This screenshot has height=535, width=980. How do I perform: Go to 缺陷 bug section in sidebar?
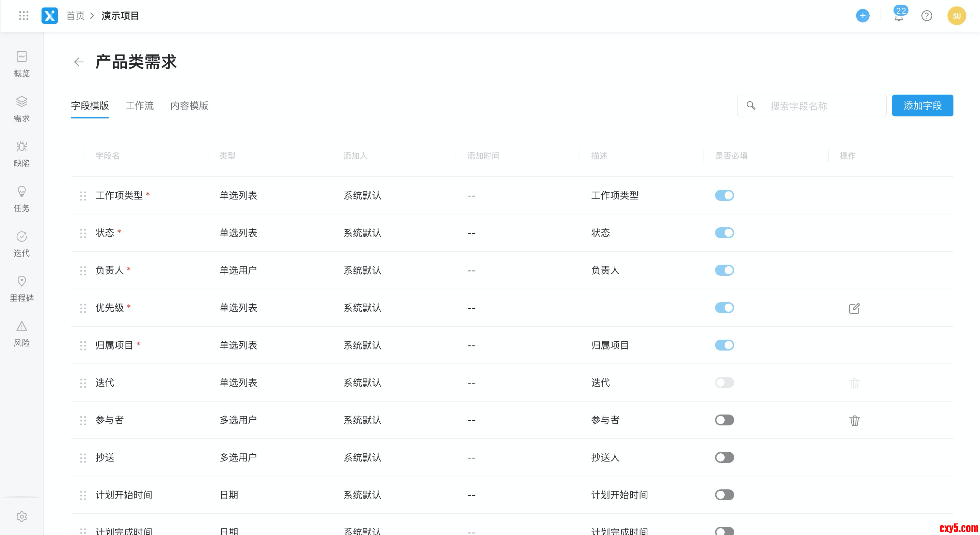pos(22,153)
